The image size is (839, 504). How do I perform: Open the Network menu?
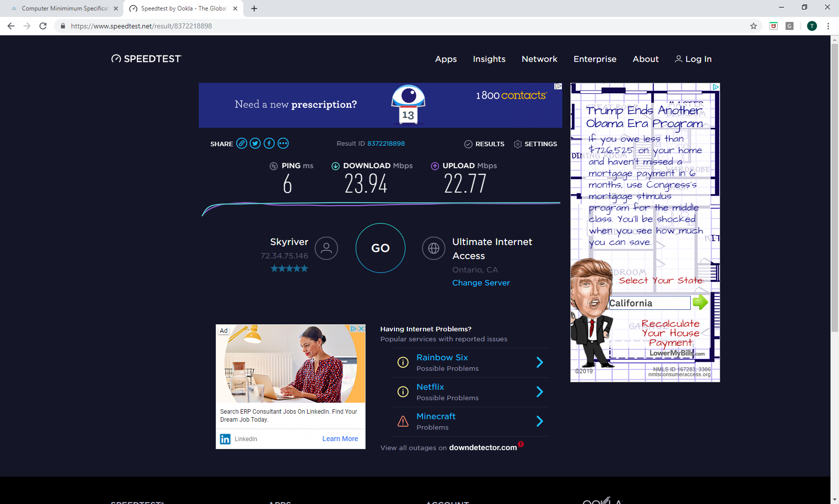(539, 59)
